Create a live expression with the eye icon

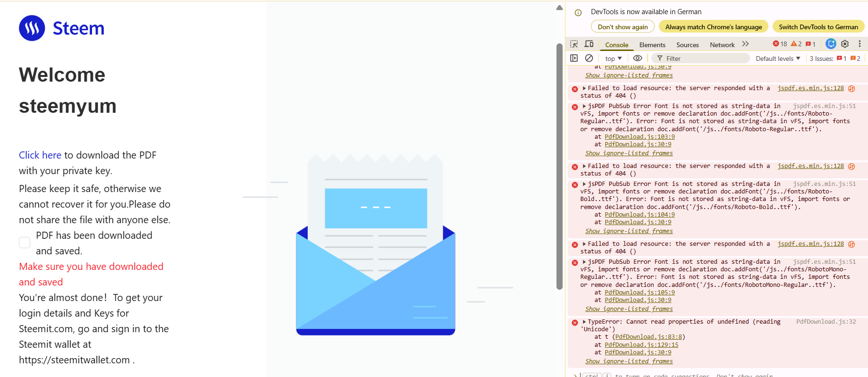coord(638,58)
